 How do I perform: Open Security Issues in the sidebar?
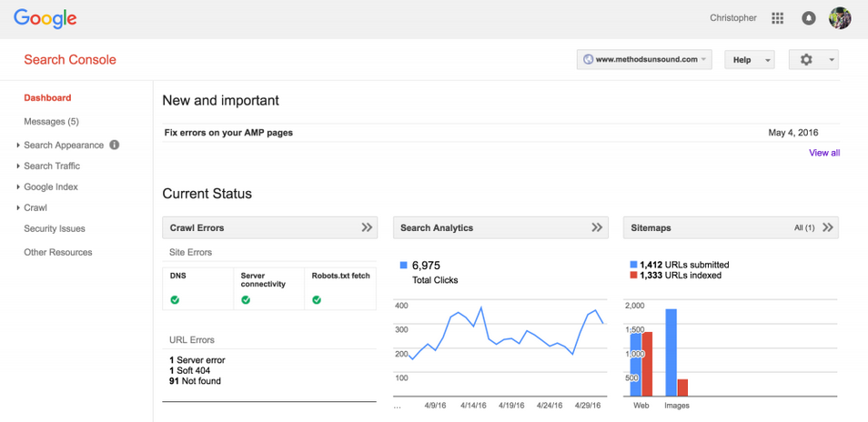(55, 229)
